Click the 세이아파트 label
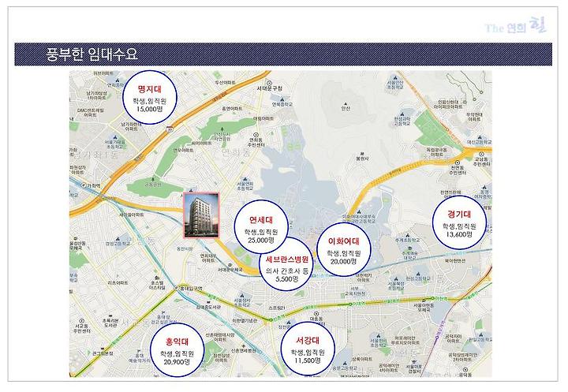 (x=200, y=143)
